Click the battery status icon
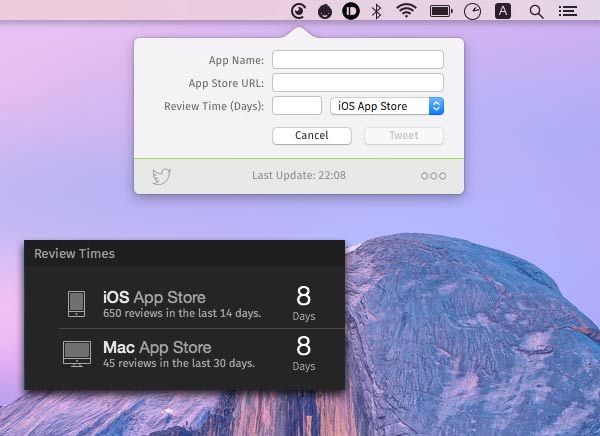 coord(441,11)
